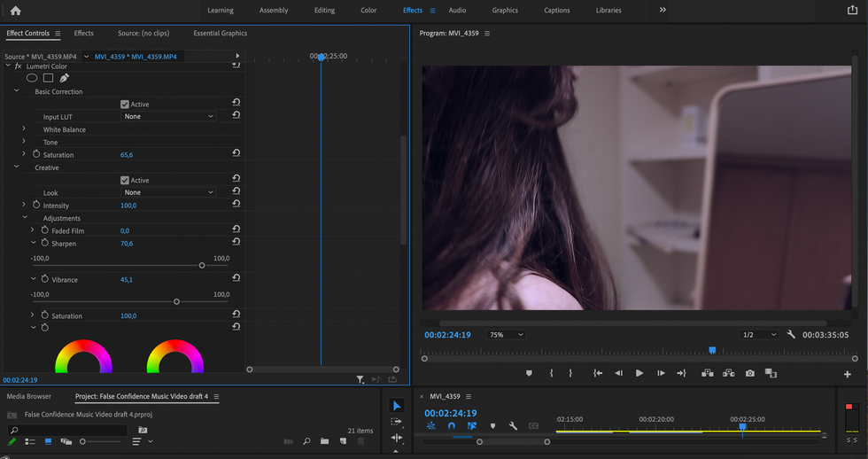Select the rectangle mask tool in Lumetri Color

(x=48, y=78)
